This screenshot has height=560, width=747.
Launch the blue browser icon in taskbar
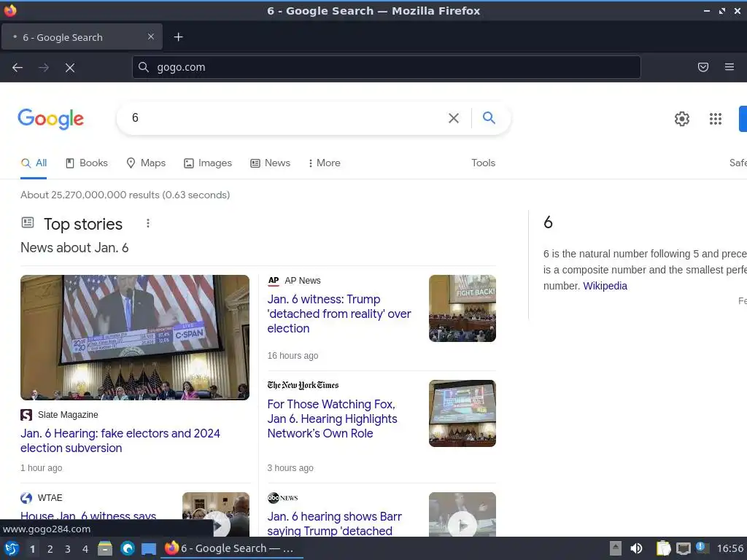click(127, 548)
